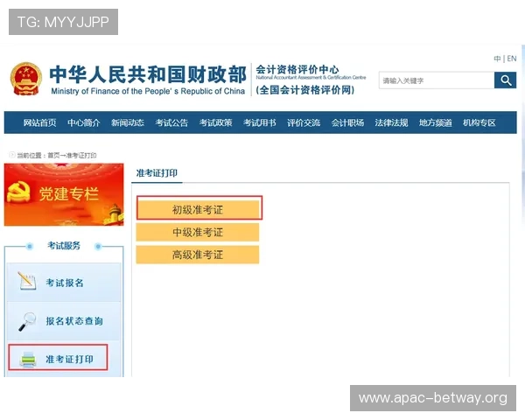Open the 党建专栏 banner
This screenshot has height=420, width=525.
64,194
